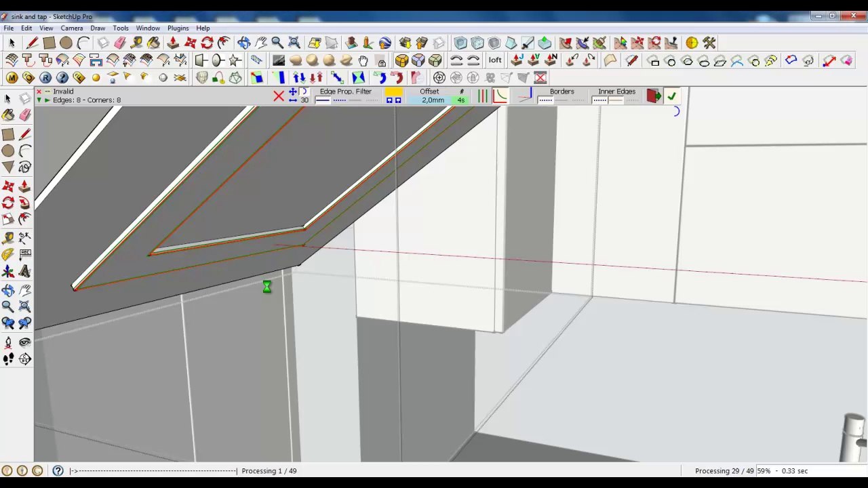Open the Tools menu
This screenshot has width=868, height=488.
click(121, 28)
